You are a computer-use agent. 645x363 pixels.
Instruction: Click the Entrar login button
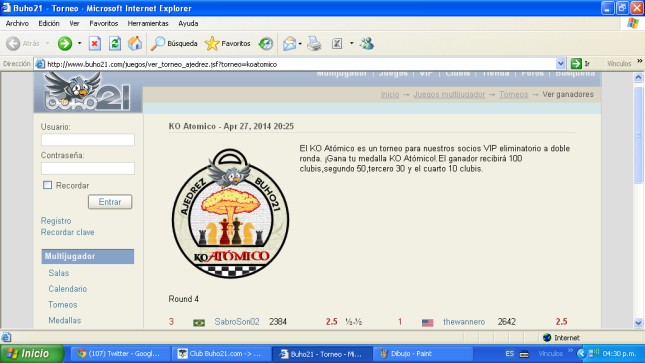click(x=110, y=202)
